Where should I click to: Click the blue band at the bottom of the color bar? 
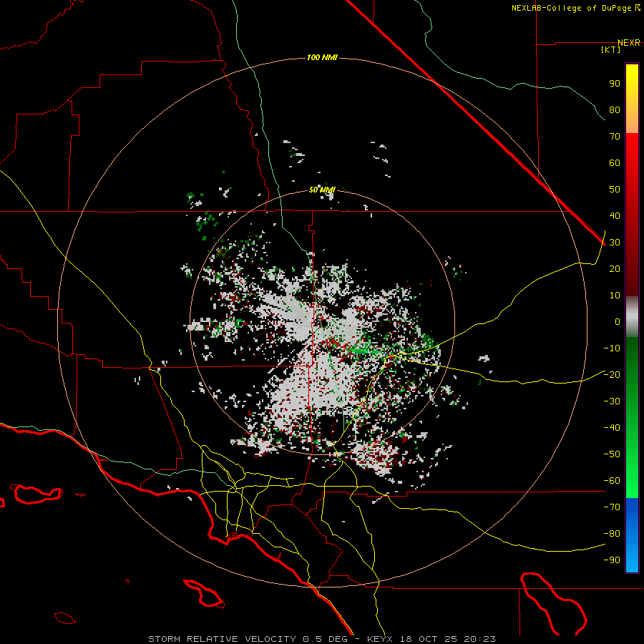632,535
